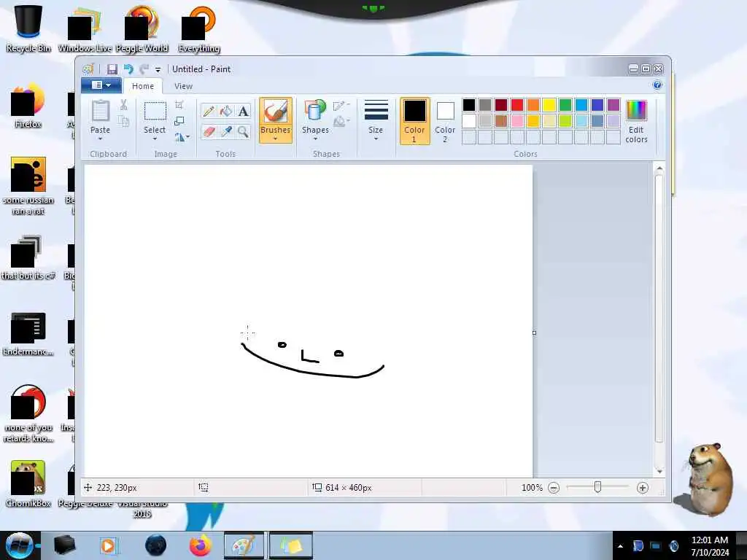Open the Shape outline dropdown
747x560 pixels.
tap(341, 106)
